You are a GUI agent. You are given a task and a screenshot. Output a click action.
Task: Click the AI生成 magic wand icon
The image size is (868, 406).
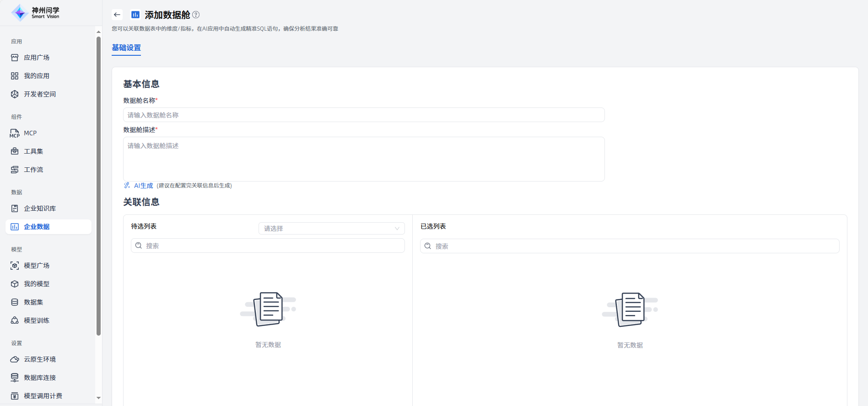click(x=127, y=186)
